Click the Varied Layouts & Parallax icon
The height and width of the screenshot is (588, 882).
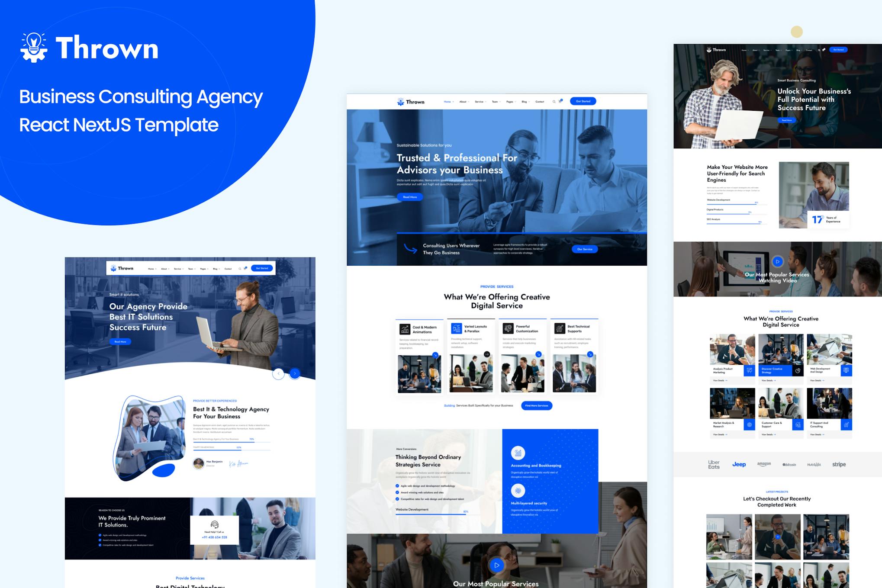tap(457, 328)
